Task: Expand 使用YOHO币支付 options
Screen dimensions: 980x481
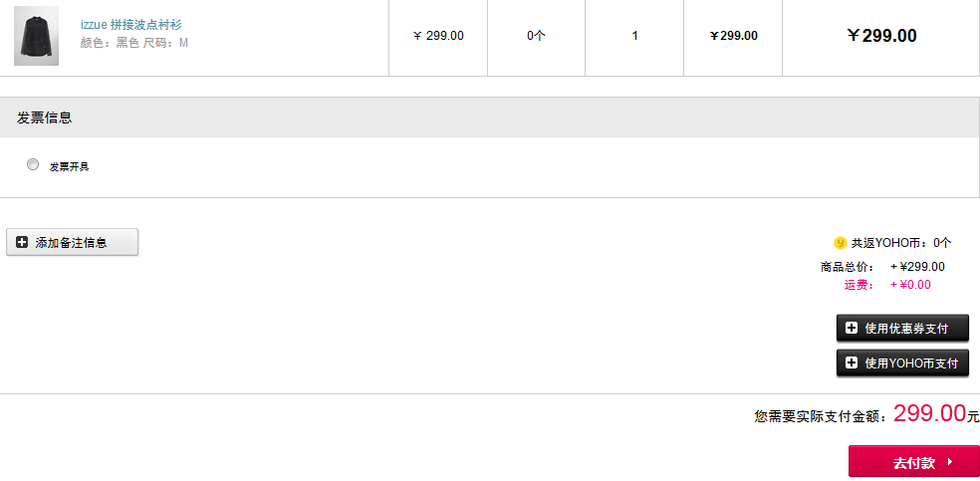Action: point(902,362)
